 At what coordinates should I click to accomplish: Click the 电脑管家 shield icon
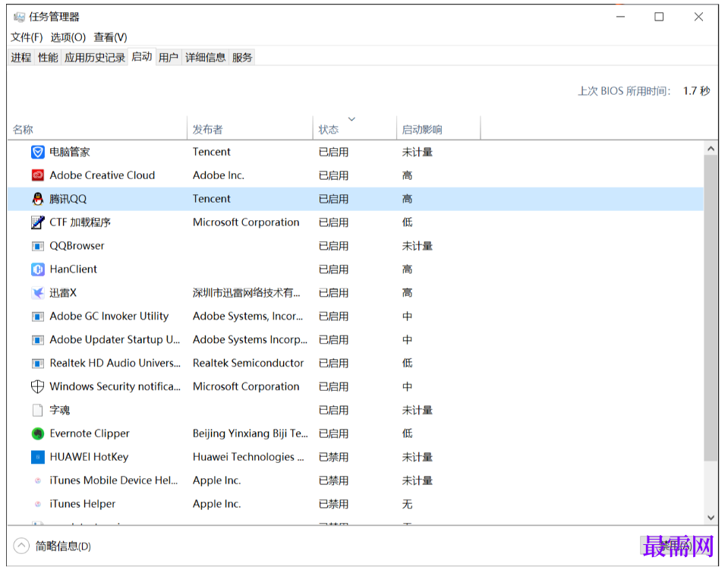[x=38, y=152]
